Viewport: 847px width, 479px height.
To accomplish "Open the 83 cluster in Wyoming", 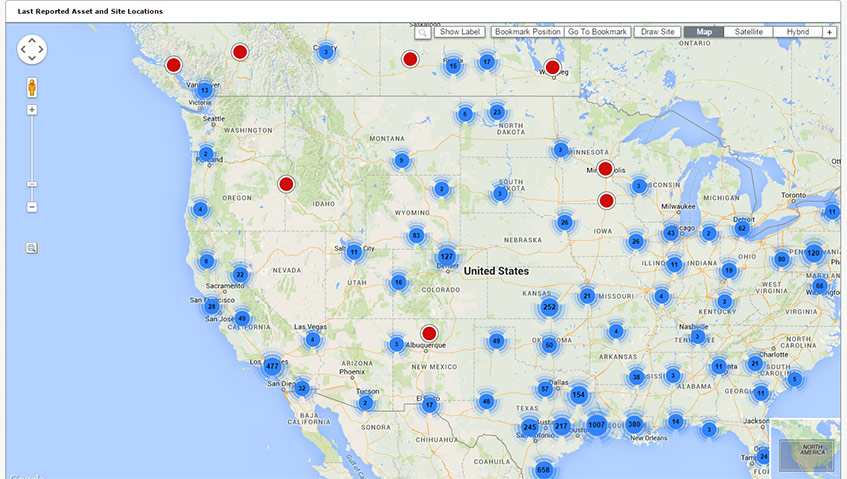I will (x=416, y=235).
